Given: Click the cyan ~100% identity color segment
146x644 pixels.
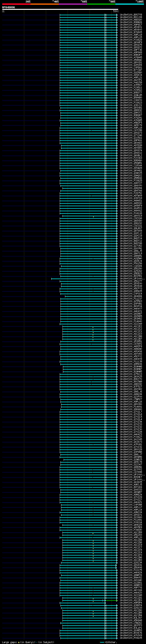Looking at the screenshot, I should pyautogui.click(x=130, y=4).
